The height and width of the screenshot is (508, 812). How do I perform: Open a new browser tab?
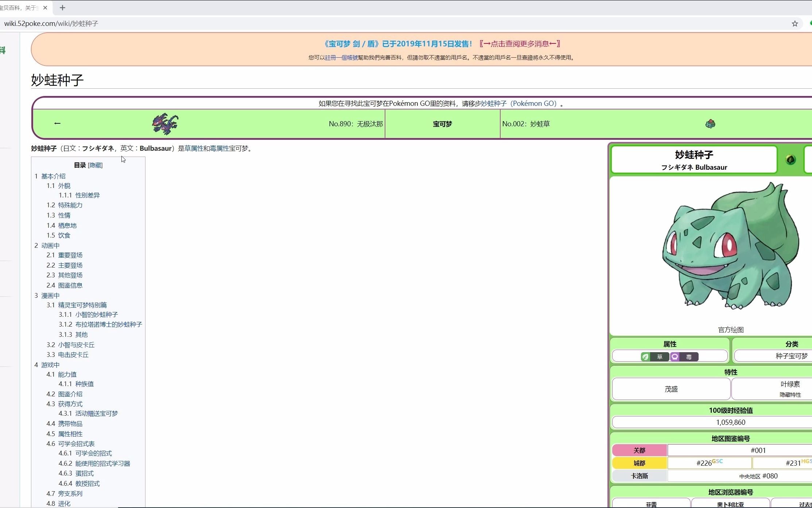62,8
